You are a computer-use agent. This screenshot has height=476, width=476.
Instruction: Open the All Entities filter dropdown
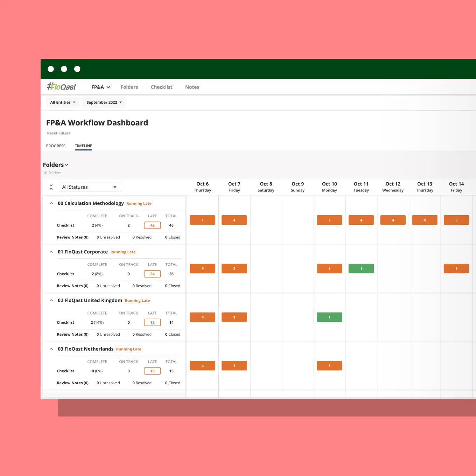(63, 102)
